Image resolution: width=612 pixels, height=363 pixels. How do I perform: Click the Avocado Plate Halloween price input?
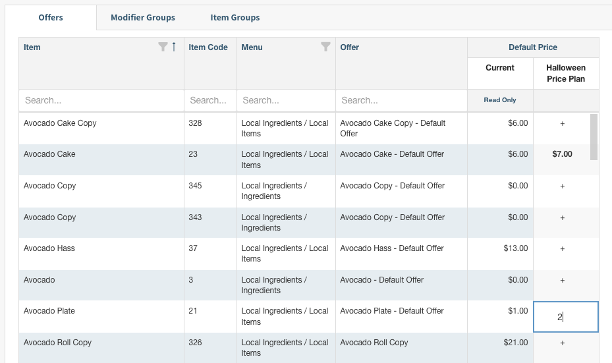[566, 317]
